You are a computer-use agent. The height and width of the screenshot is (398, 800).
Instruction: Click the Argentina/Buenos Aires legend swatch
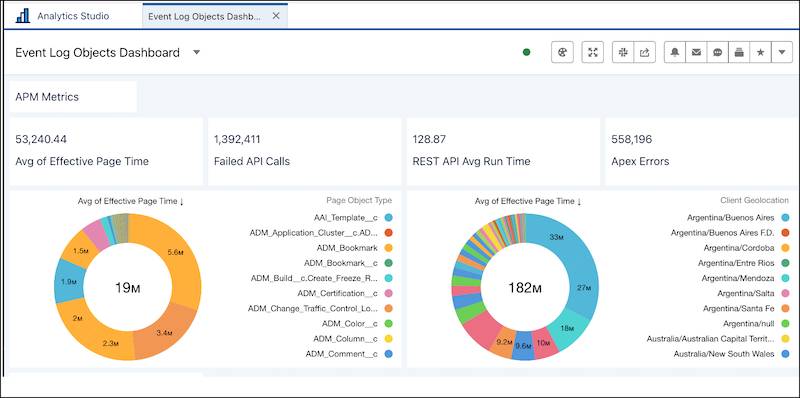click(785, 218)
